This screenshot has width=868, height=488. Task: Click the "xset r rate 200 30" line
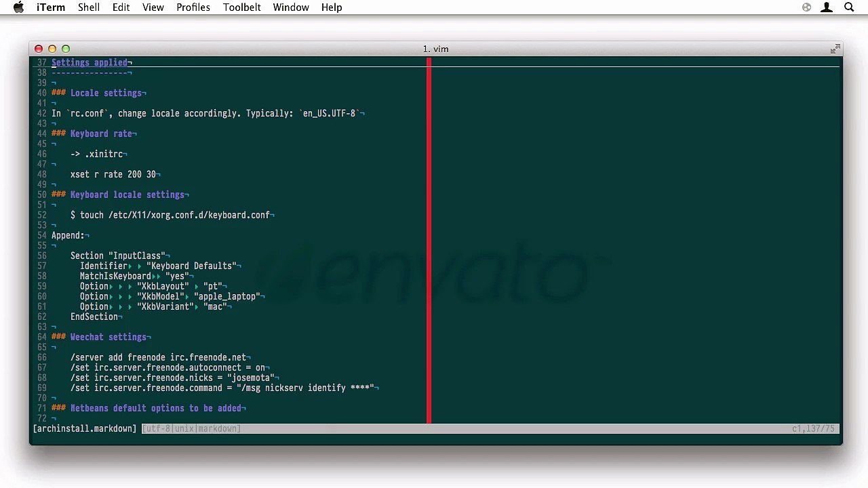coord(113,174)
